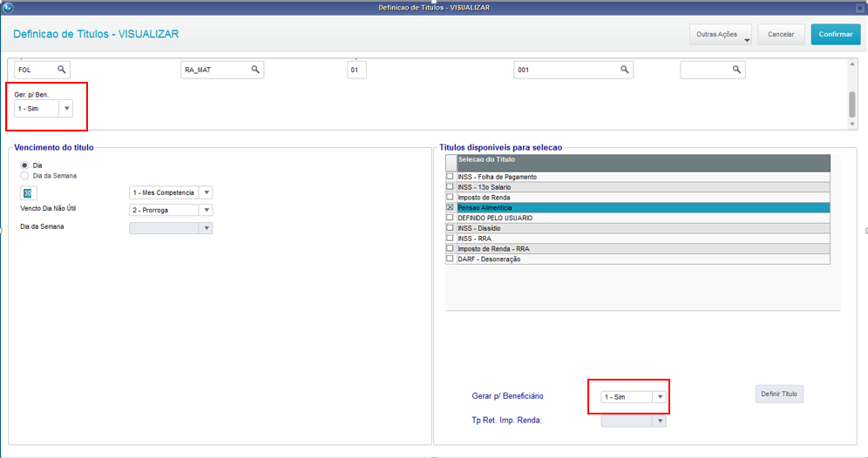Check the Imposto de Renda checkbox
This screenshot has width=868, height=458.
pyautogui.click(x=450, y=197)
